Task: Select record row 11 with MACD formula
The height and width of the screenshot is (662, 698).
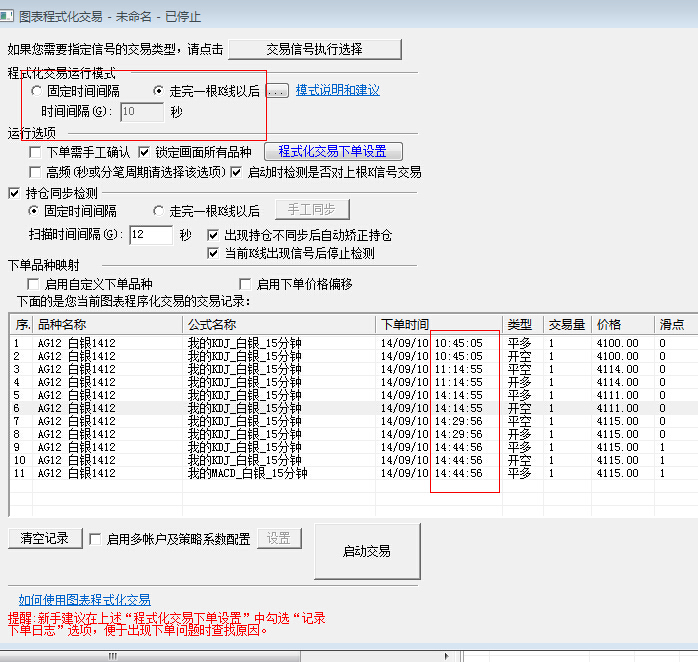Action: (x=250, y=473)
